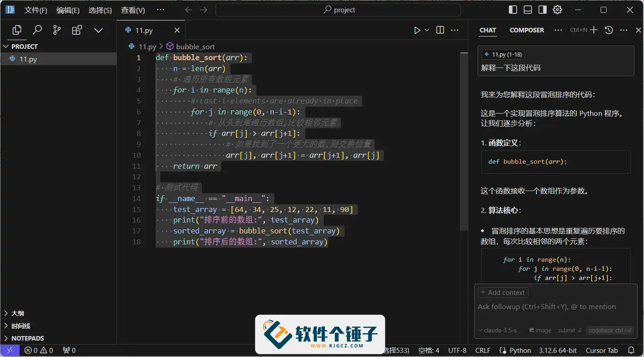Open the chat history clock icon

tap(608, 30)
